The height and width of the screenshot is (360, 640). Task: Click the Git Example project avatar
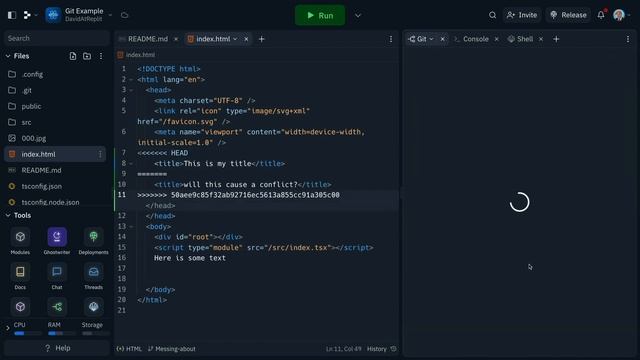pyautogui.click(x=53, y=15)
